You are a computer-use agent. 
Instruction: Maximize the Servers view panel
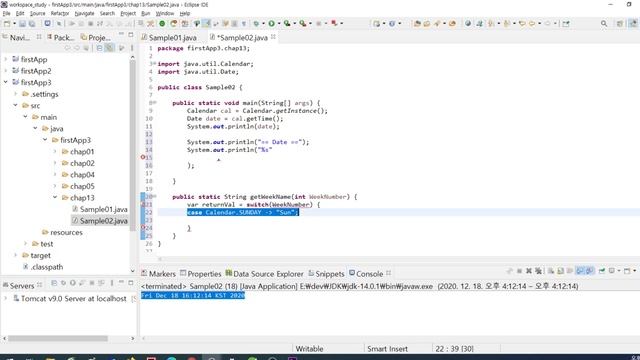pos(131,283)
